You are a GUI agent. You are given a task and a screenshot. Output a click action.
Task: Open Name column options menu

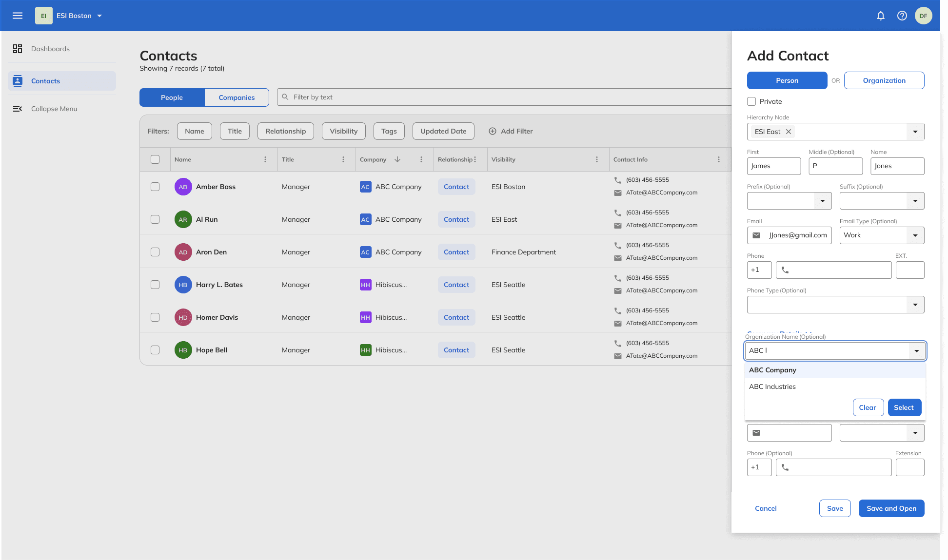click(x=265, y=159)
